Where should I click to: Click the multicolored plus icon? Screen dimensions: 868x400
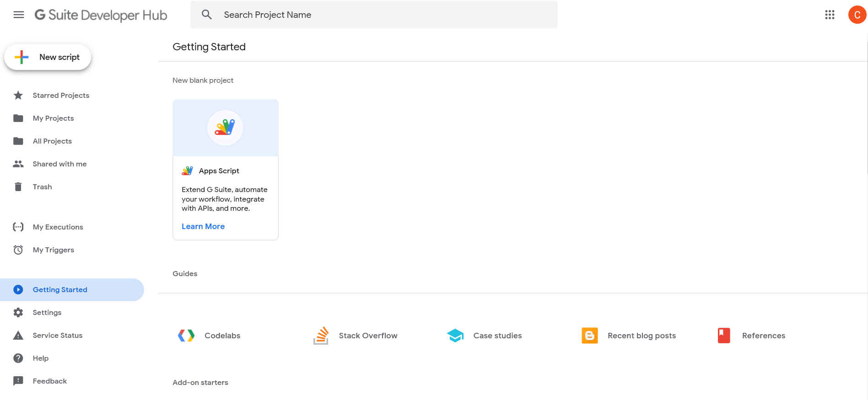point(22,57)
